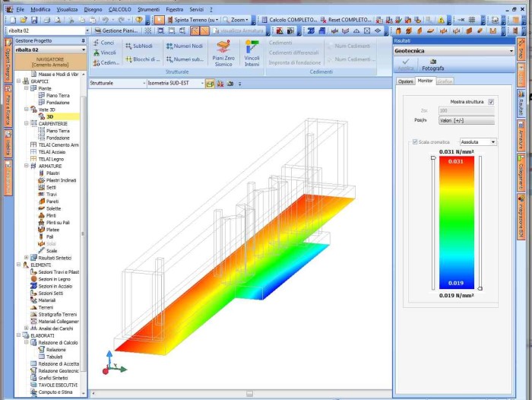Toggle highlighted view button beside Isometria dropdown

pyautogui.click(x=210, y=84)
